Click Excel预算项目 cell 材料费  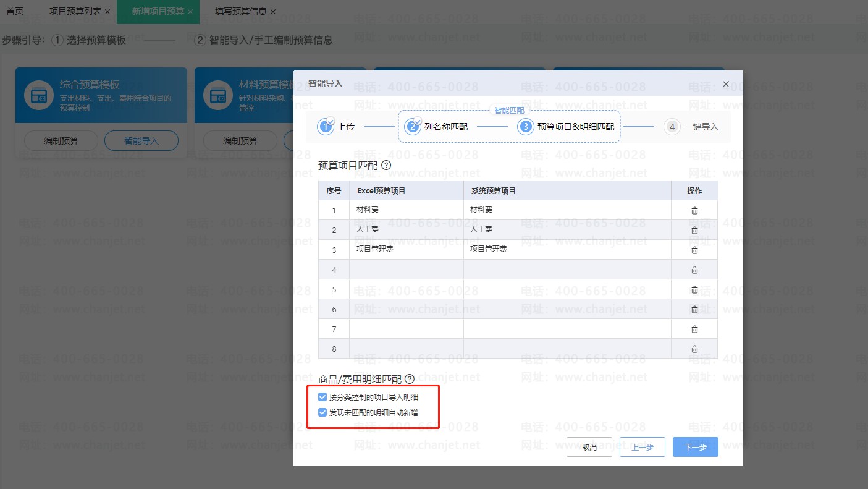click(x=407, y=210)
